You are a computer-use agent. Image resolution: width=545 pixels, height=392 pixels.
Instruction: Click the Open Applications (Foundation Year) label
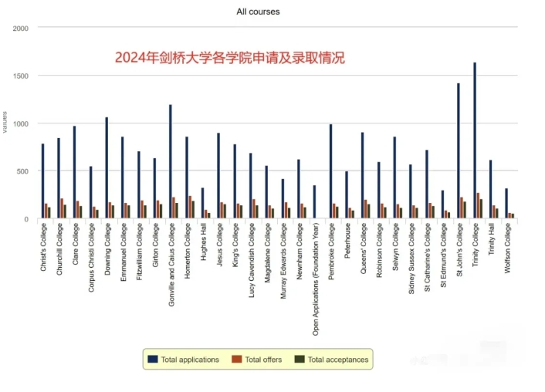click(x=316, y=279)
